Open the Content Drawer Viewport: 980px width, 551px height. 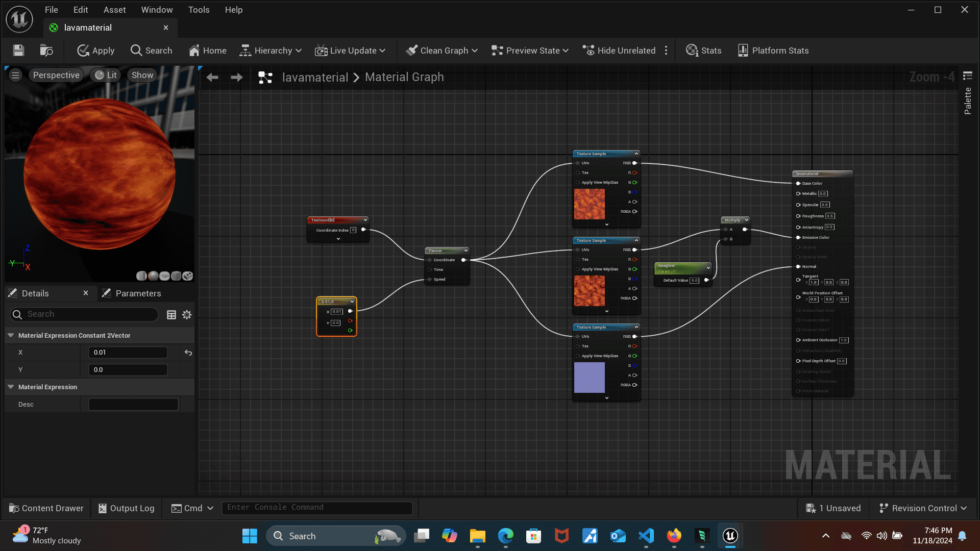(46, 508)
